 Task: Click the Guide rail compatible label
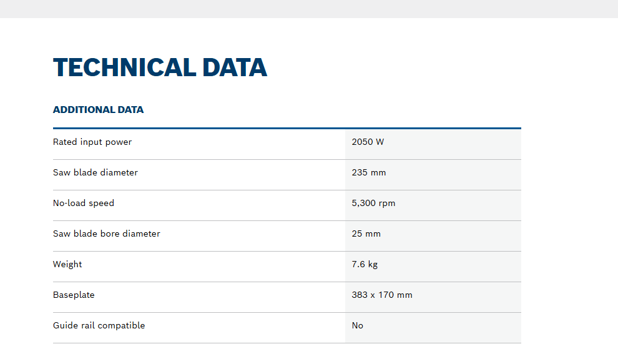[99, 325]
